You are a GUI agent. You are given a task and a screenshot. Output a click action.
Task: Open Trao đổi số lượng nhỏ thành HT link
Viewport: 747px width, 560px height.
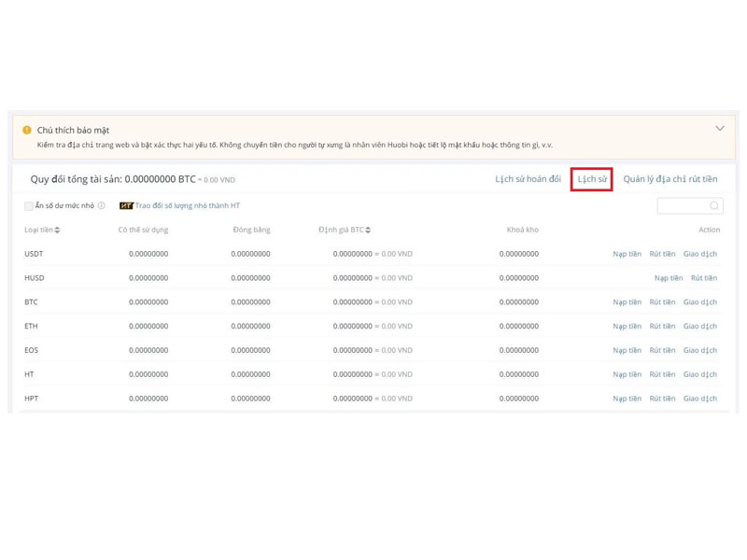coord(188,205)
